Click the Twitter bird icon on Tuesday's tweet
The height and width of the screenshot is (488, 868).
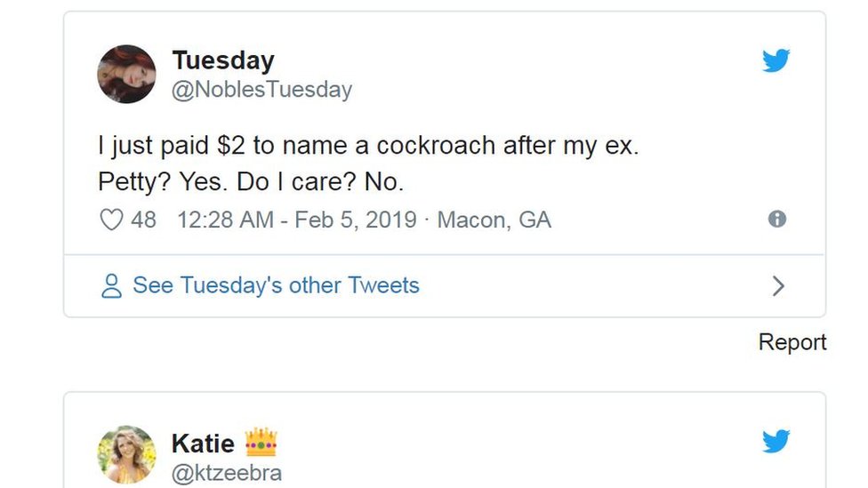[776, 61]
